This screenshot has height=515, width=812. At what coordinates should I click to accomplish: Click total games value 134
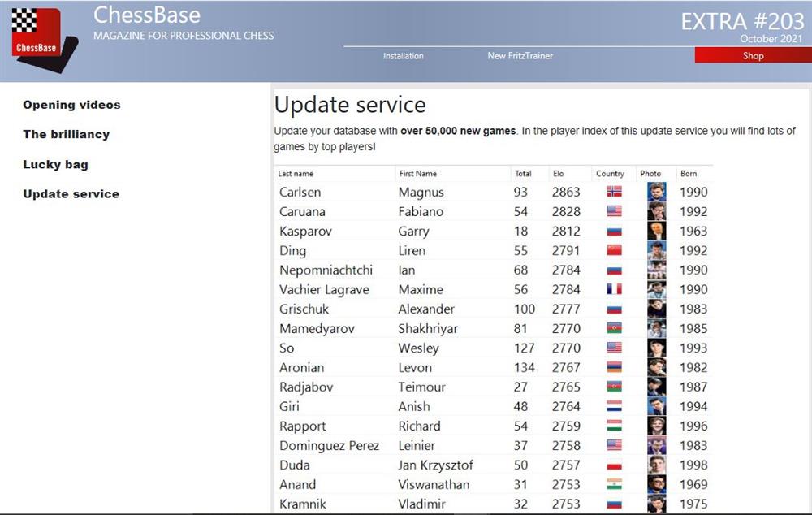tap(524, 367)
